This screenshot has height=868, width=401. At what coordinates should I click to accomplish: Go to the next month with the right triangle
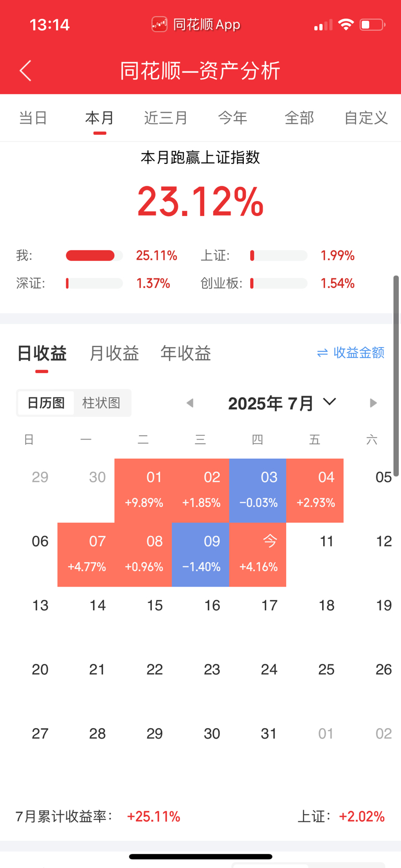(x=373, y=403)
